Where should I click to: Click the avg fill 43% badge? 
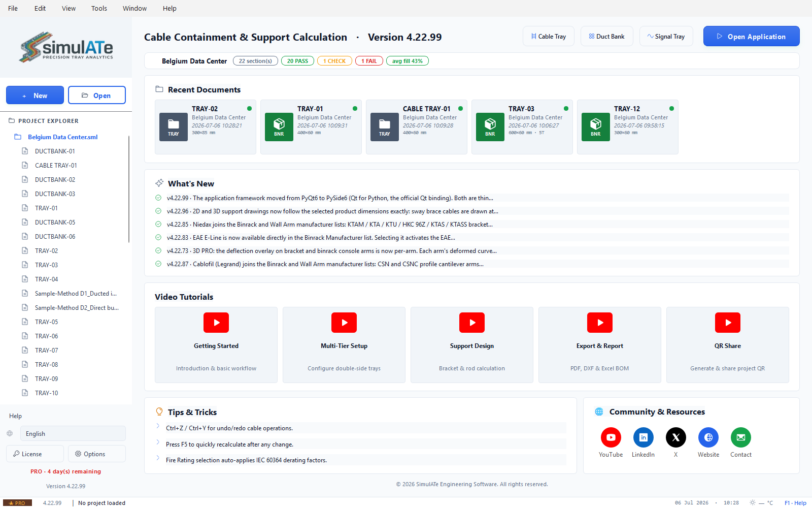click(407, 61)
